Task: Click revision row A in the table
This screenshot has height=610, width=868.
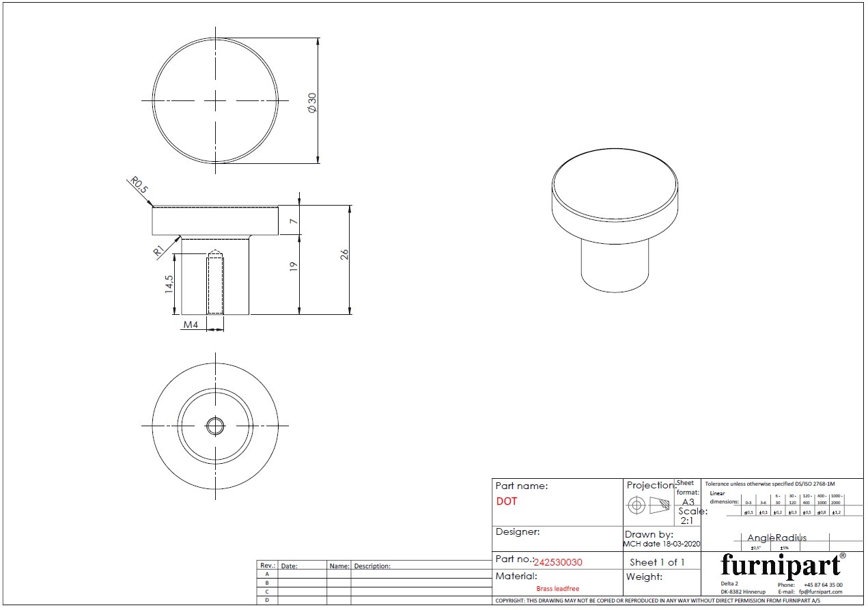Action: tap(266, 574)
